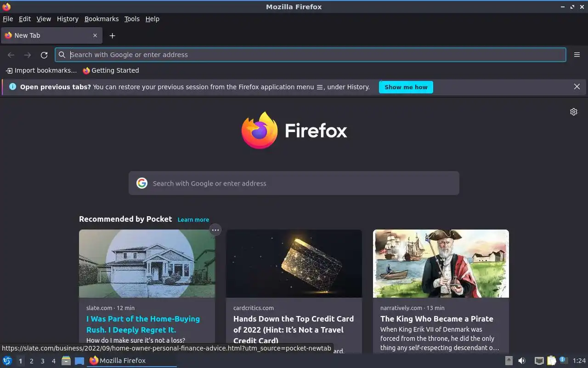Screen dimensions: 588x368
Task: Open the gold credit card thumbnail
Action: (x=294, y=264)
